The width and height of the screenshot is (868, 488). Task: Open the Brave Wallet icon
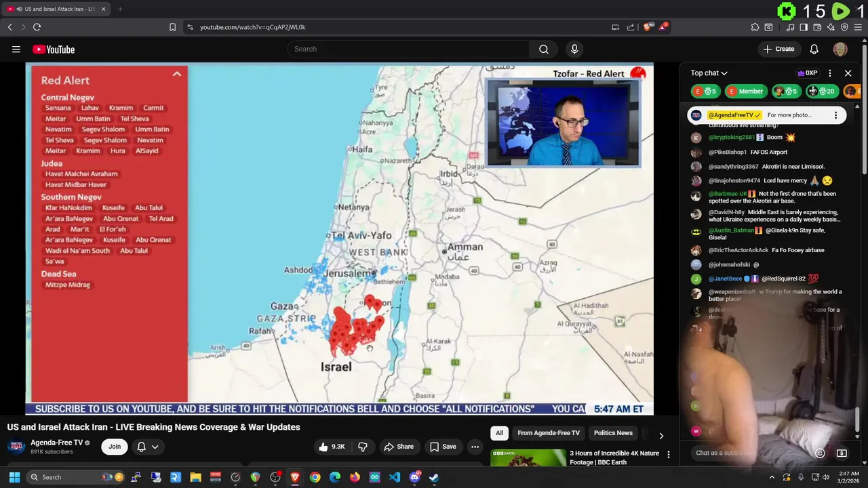click(x=817, y=27)
